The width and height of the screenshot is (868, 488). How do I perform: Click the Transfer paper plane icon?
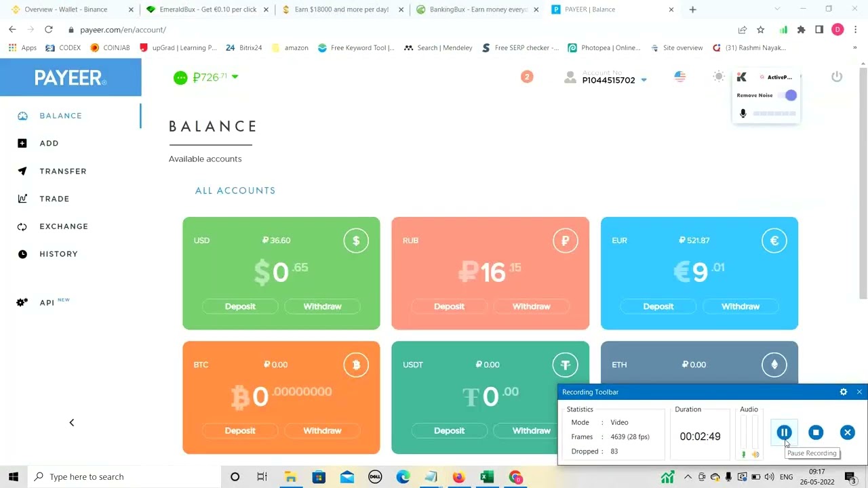22,171
